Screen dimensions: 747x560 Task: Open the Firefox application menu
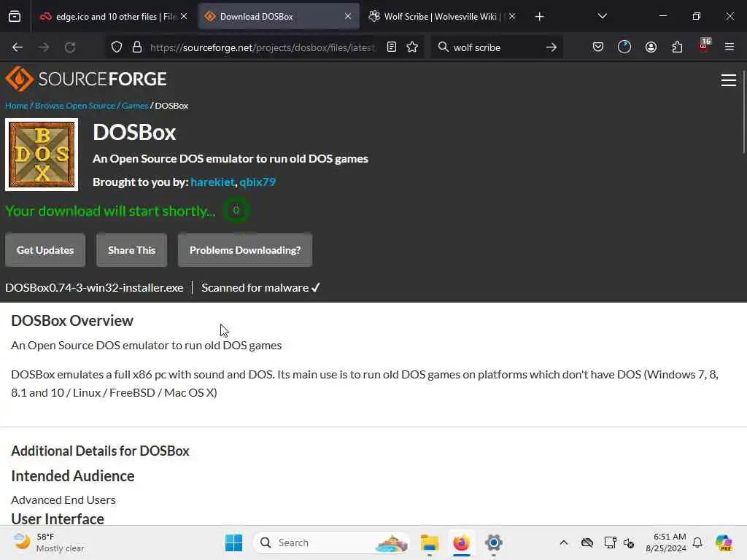pos(729,47)
